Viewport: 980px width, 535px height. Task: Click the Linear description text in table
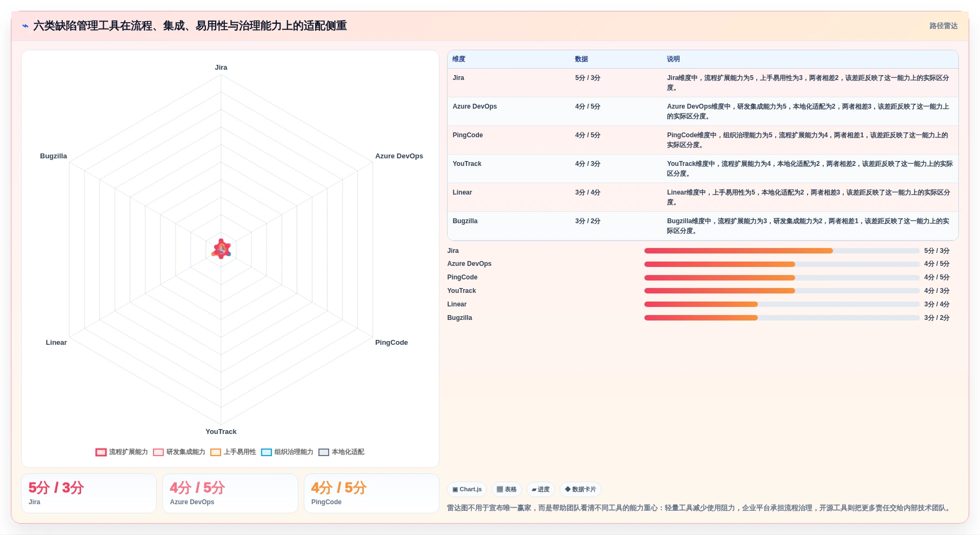(x=808, y=197)
